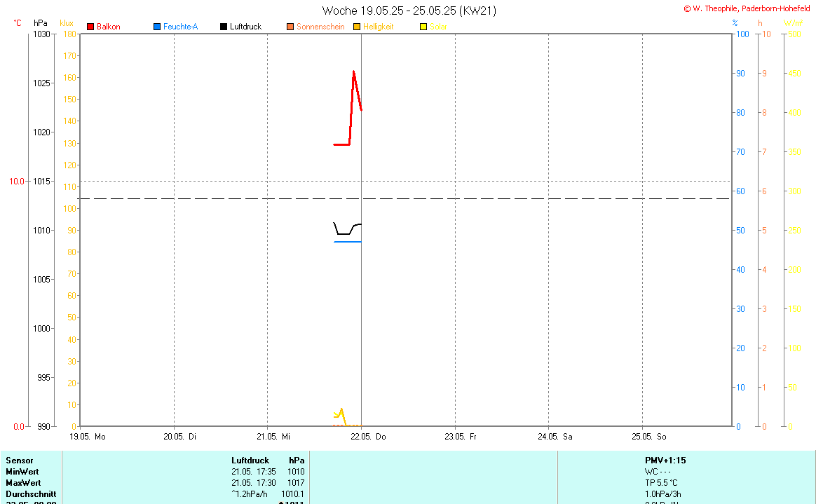
Task: Click the average value 1010.1
Action: pyautogui.click(x=292, y=494)
